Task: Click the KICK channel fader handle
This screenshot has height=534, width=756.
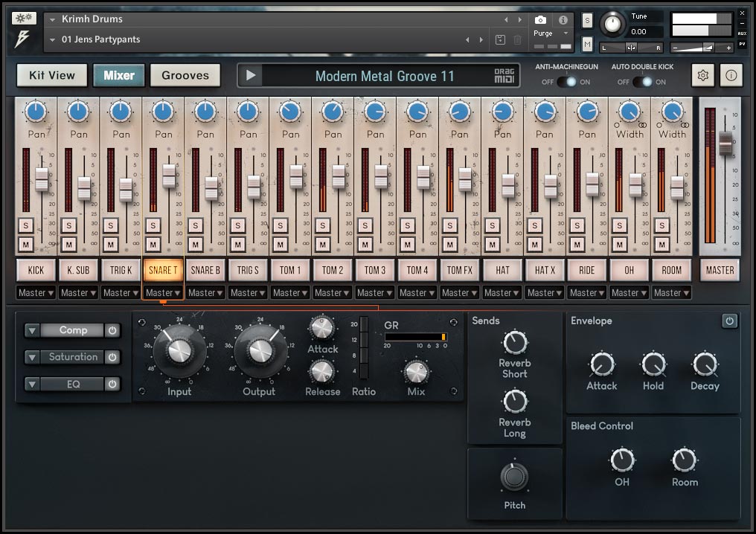Action: tap(42, 179)
